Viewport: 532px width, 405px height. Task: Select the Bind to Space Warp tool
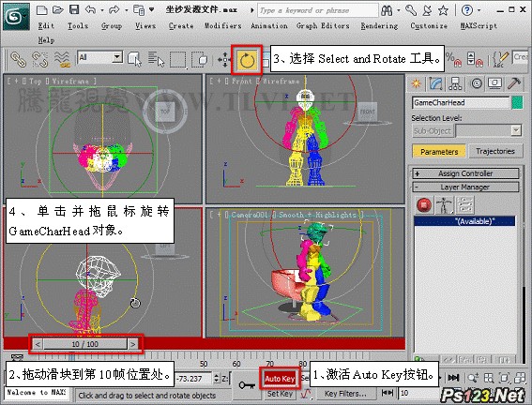[x=62, y=59]
